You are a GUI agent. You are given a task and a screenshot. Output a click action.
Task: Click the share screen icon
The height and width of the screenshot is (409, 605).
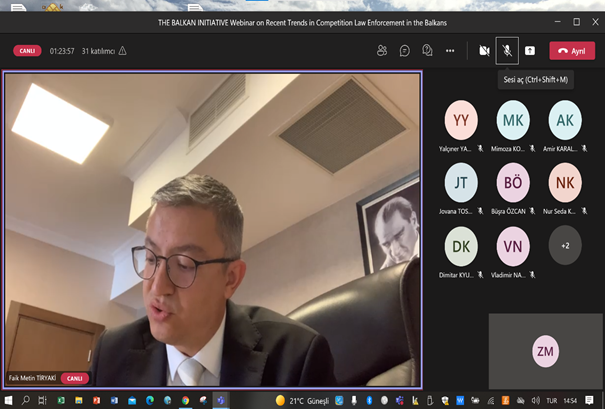click(529, 50)
